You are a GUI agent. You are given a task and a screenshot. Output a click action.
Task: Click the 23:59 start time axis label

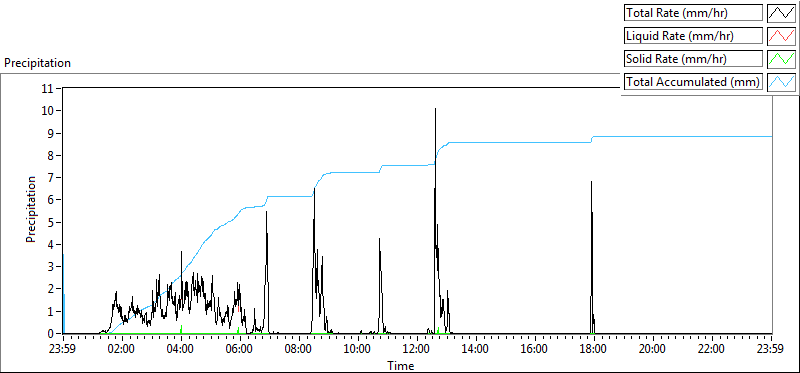tap(63, 350)
